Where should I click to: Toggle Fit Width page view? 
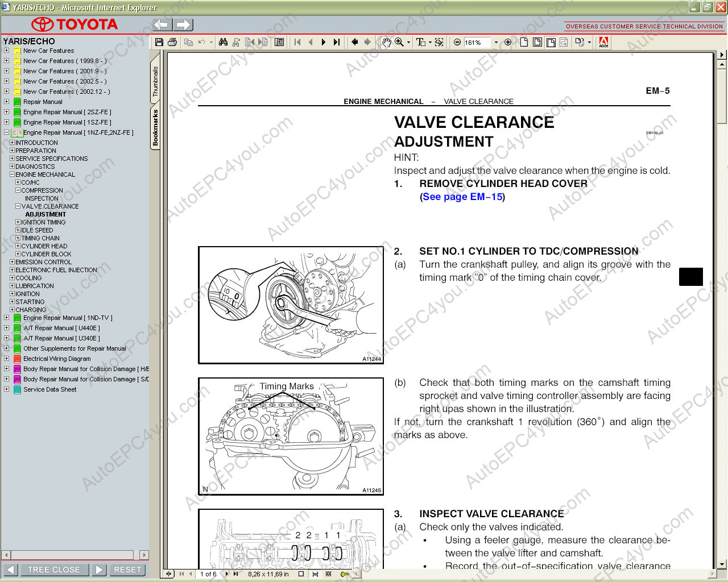[x=551, y=42]
